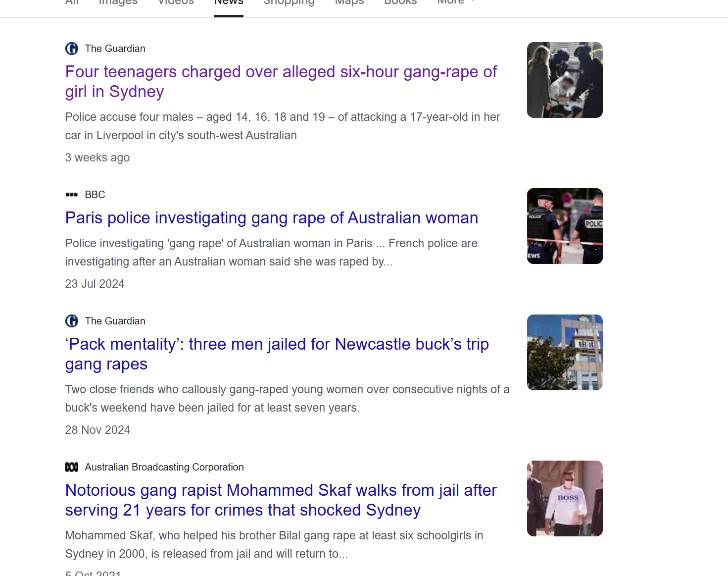This screenshot has height=576, width=728.
Task: Click the 'BBC' source name
Action: [95, 195]
